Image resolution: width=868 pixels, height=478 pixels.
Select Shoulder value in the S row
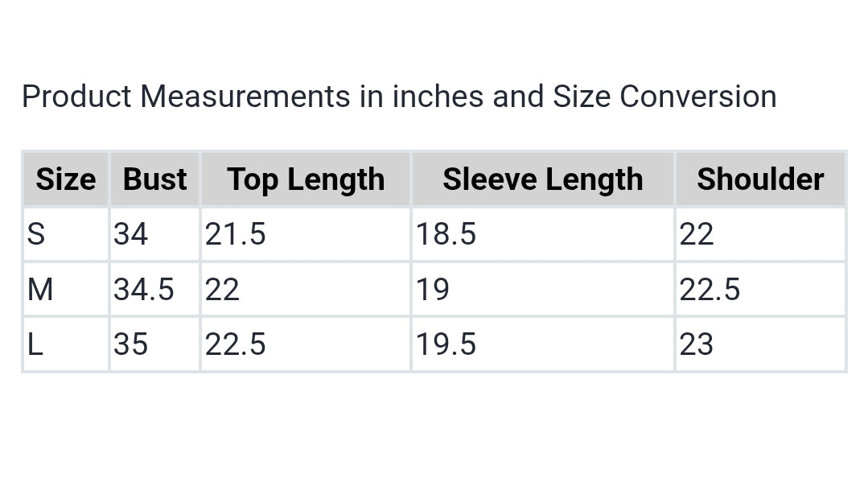697,234
